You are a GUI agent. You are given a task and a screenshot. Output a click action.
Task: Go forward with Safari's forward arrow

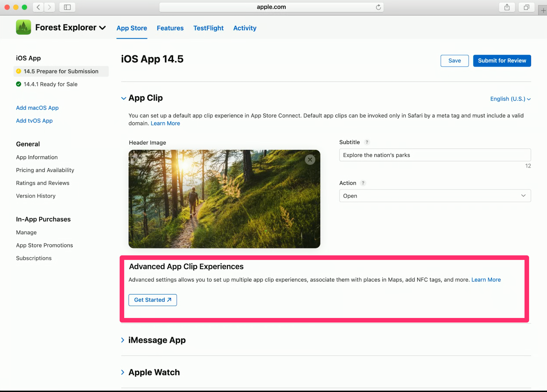(x=50, y=7)
